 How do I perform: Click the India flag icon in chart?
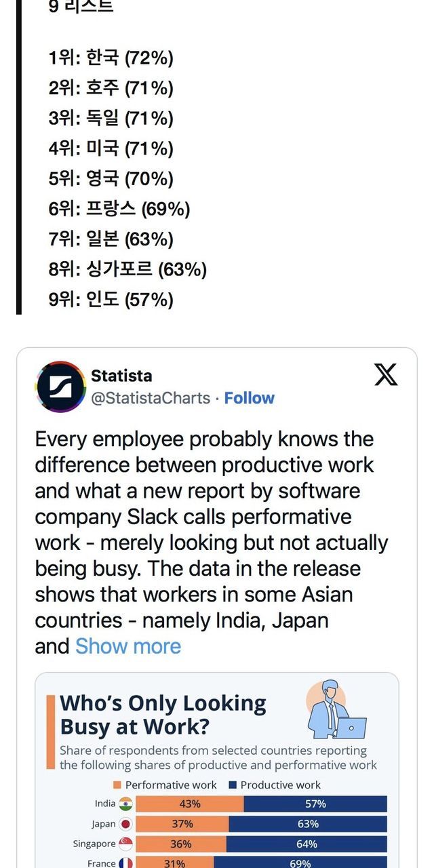(125, 804)
